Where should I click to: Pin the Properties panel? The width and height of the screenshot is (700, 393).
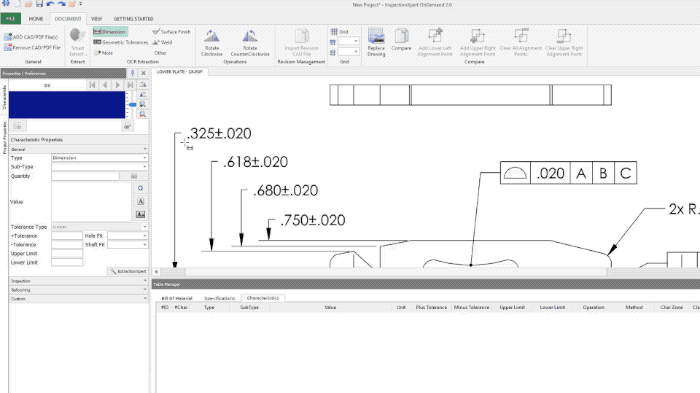click(133, 73)
